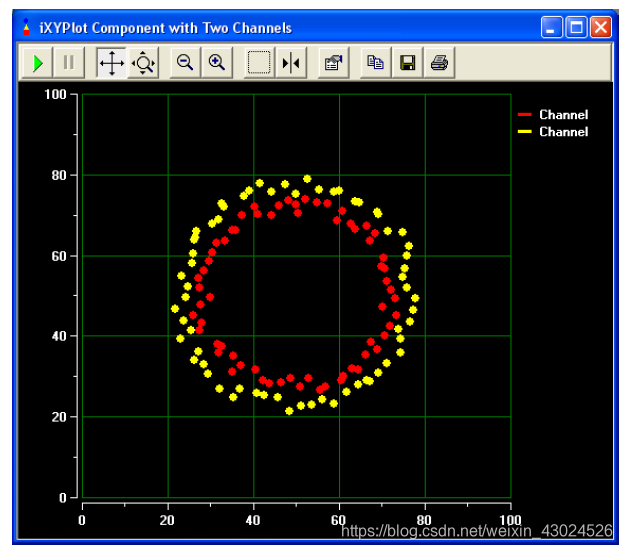Click the X-axis label 40
Viewport: 623px width, 550px height.
pyautogui.click(x=253, y=520)
